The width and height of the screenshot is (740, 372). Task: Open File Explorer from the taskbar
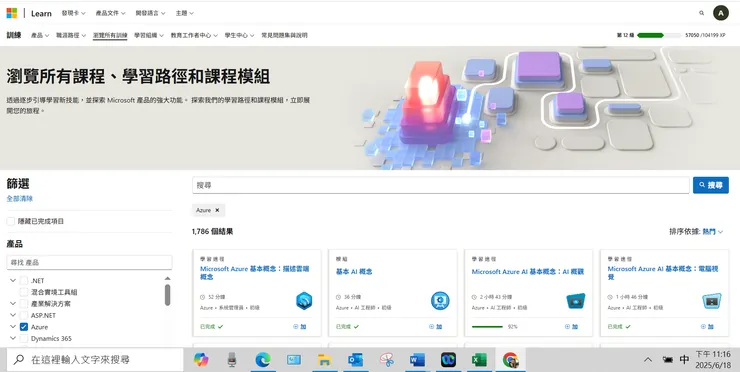(x=324, y=360)
